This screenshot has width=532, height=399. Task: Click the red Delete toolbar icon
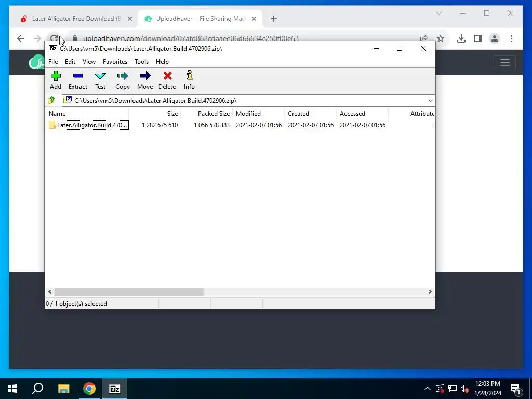pyautogui.click(x=167, y=81)
